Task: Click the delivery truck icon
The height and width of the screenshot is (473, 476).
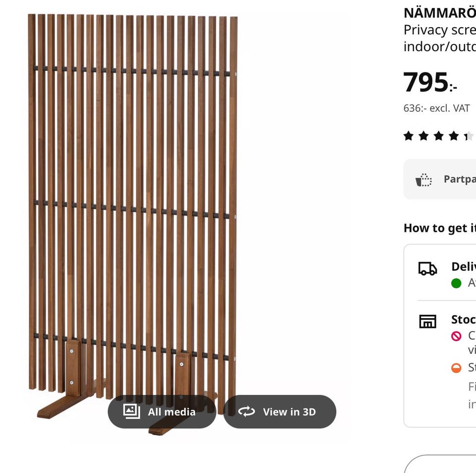Action: [427, 269]
